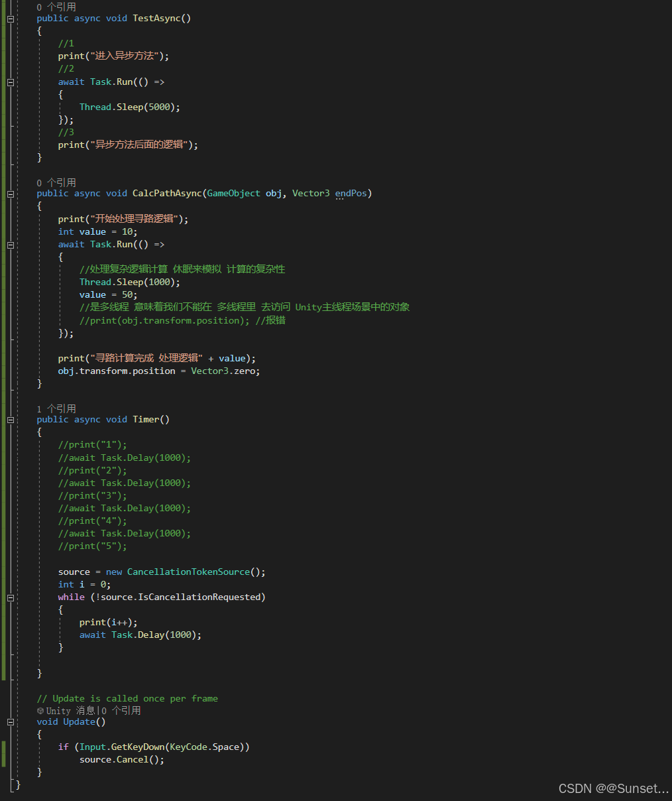The width and height of the screenshot is (672, 801).
Task: Click the Thread.Sleep(5000) statement
Action: [x=130, y=107]
